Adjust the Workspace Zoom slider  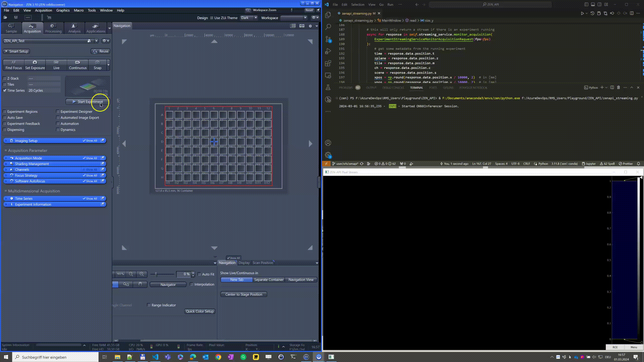pyautogui.click(x=292, y=10)
